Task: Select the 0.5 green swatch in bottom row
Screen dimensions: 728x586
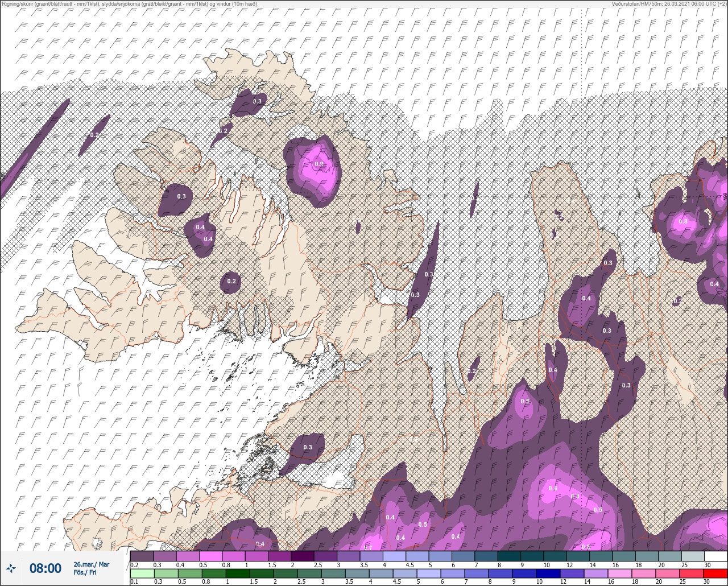Action: point(190,573)
